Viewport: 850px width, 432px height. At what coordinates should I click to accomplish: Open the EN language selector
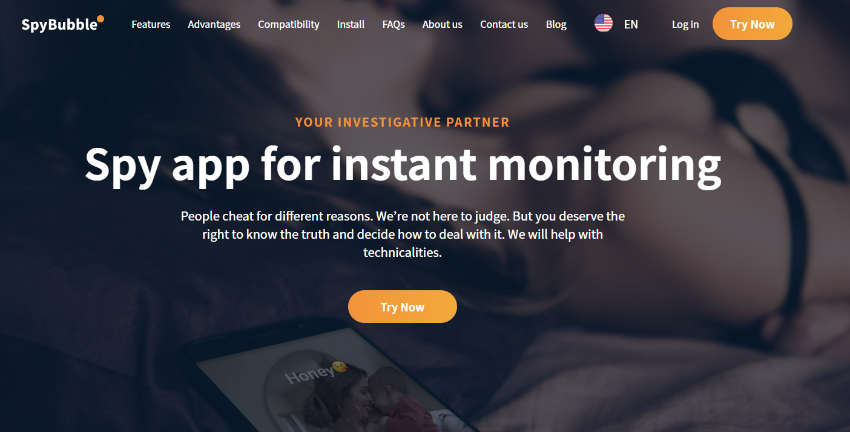pyautogui.click(x=630, y=24)
